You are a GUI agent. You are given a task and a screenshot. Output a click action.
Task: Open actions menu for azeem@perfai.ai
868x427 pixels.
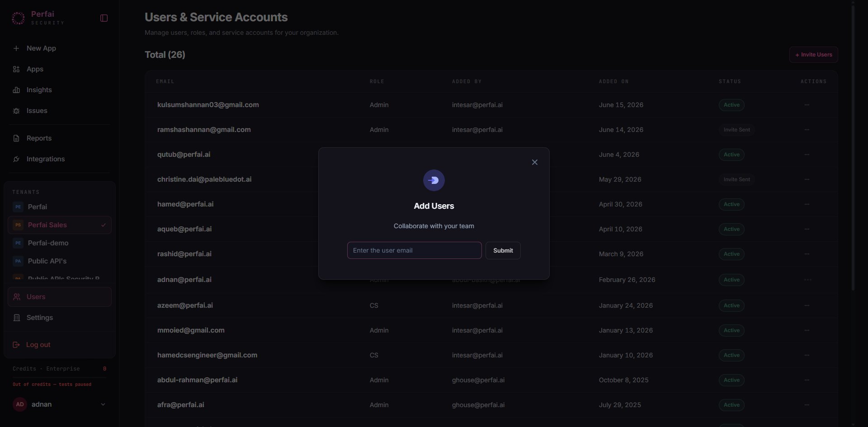(x=807, y=305)
